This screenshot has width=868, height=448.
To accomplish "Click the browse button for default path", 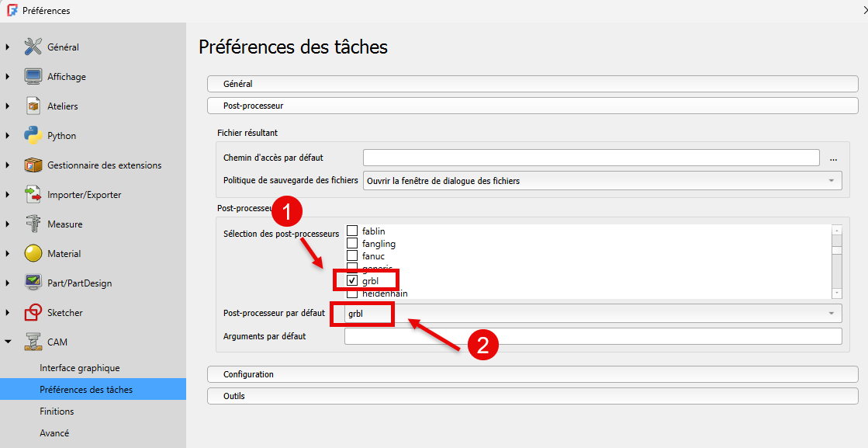I will pyautogui.click(x=833, y=158).
